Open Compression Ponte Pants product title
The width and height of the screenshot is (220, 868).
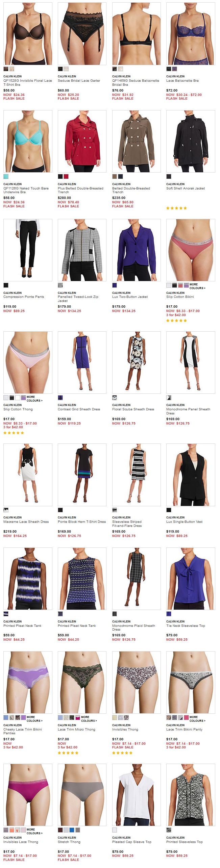tap(24, 297)
